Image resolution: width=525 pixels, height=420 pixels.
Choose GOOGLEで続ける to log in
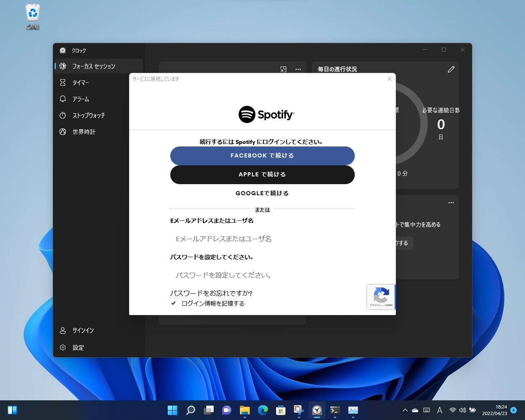(262, 193)
